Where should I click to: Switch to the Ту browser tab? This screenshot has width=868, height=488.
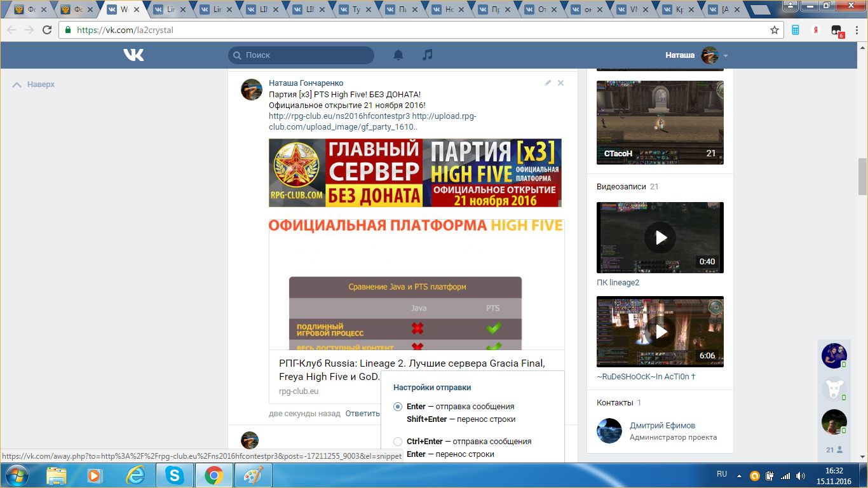point(355,10)
